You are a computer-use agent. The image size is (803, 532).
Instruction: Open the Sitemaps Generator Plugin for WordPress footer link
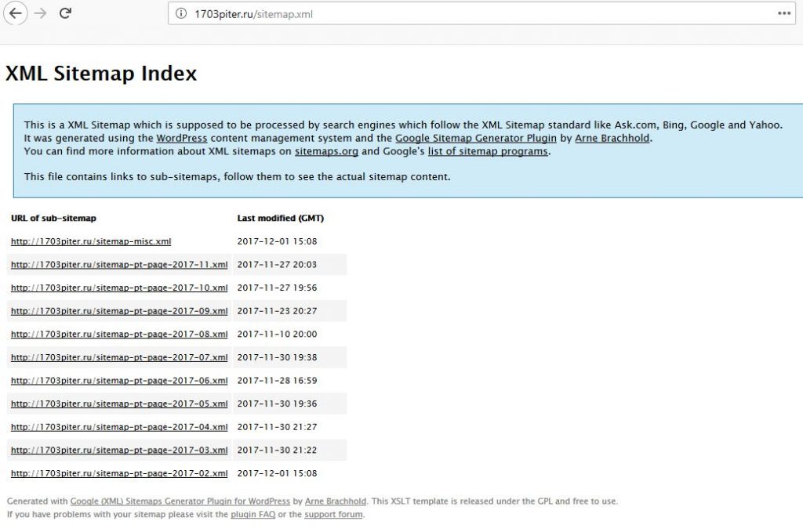point(180,501)
